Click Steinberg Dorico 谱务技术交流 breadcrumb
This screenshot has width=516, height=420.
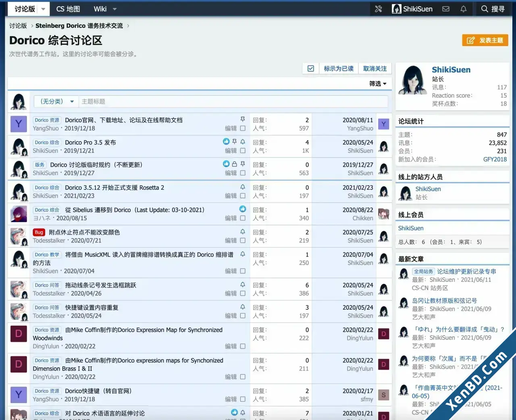(79, 26)
